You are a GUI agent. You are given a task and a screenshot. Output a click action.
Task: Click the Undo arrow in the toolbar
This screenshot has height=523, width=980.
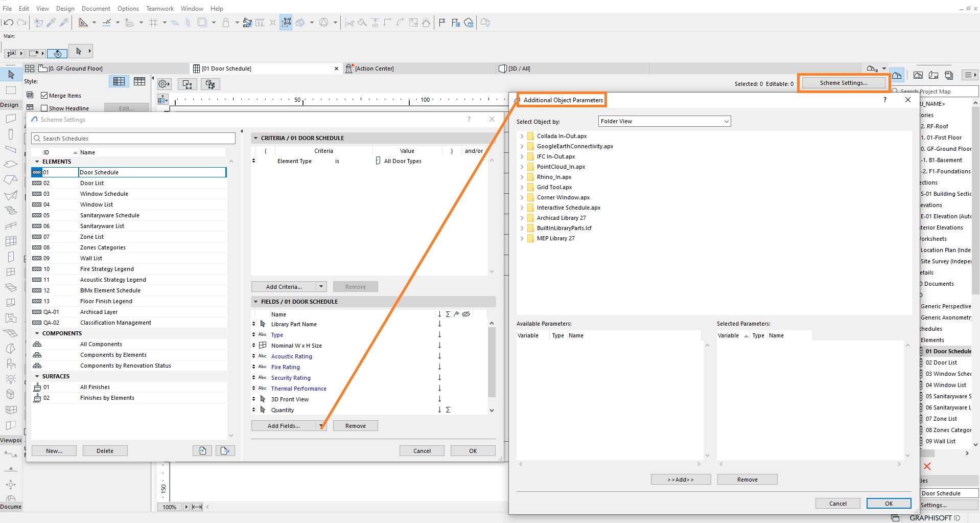(8, 22)
